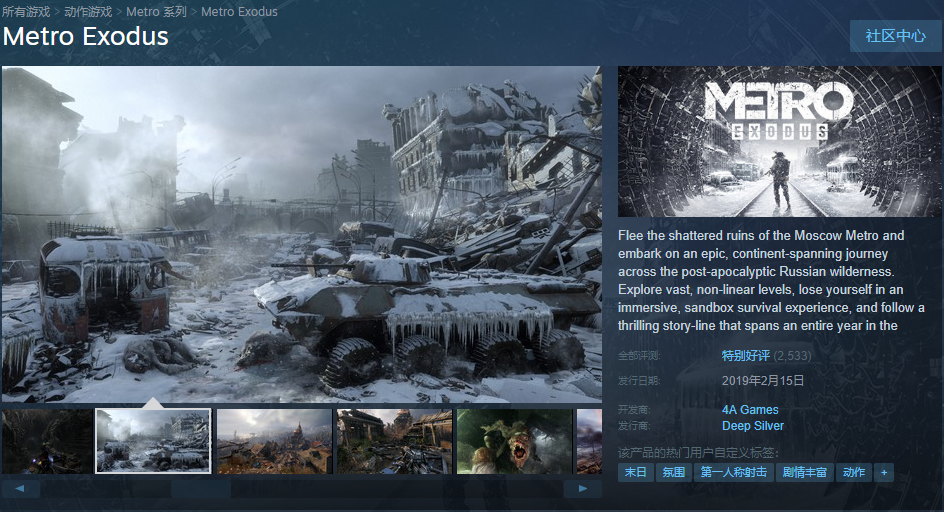Screen dimensions: 944x512
Task: Click the 发行商 label
Action: (634, 426)
